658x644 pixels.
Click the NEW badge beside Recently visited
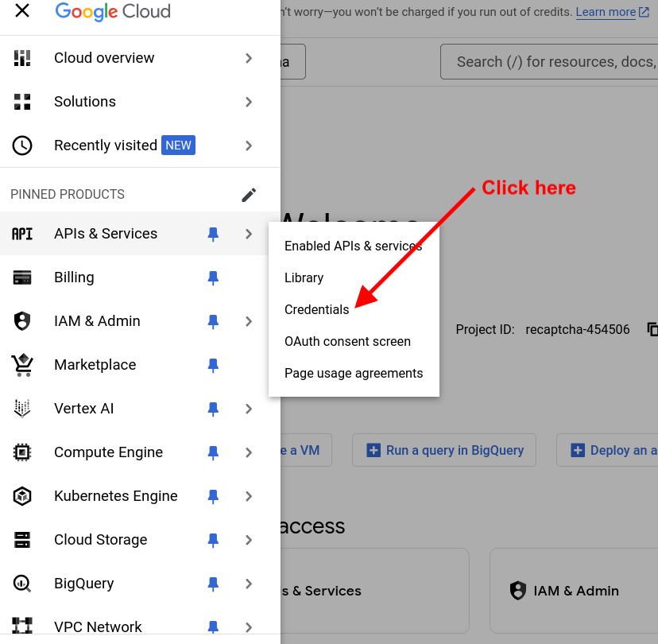click(x=178, y=145)
